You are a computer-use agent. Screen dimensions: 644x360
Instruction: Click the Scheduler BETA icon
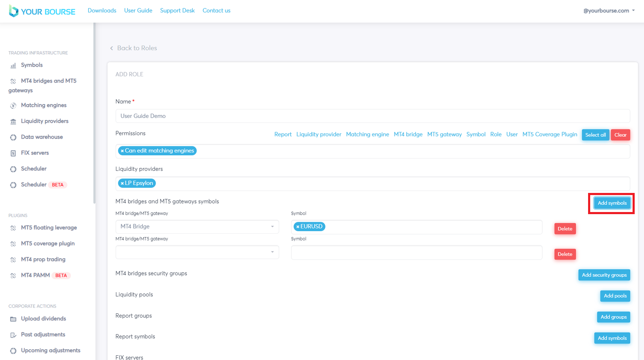coord(13,185)
